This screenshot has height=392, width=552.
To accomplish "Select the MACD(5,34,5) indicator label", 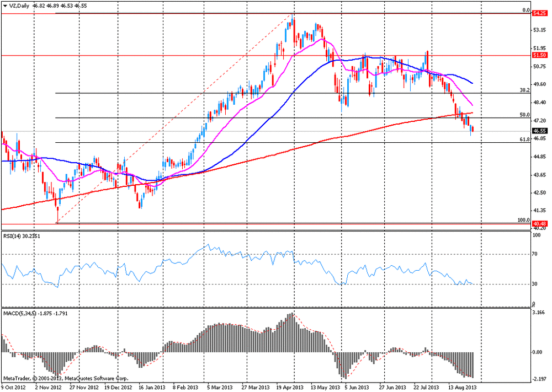I will [x=35, y=313].
